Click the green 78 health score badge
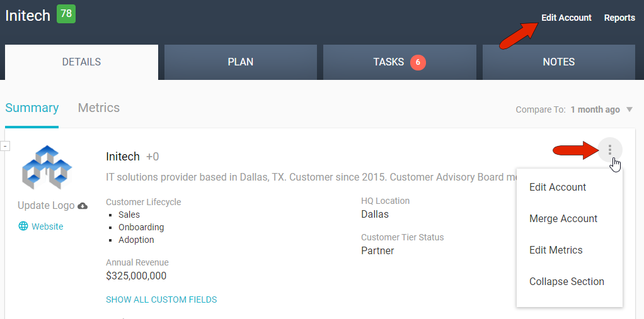This screenshot has width=644, height=319. 66,14
